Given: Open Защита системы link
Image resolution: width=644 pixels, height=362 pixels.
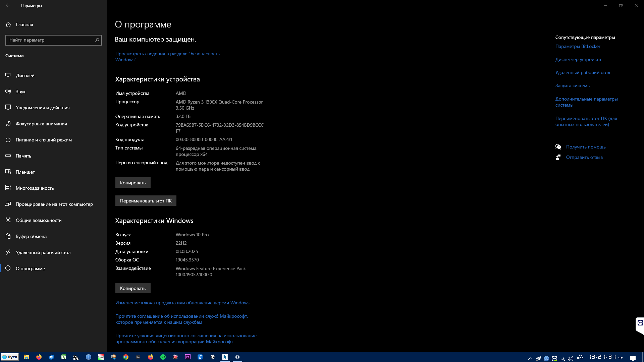Looking at the screenshot, I should 573,85.
